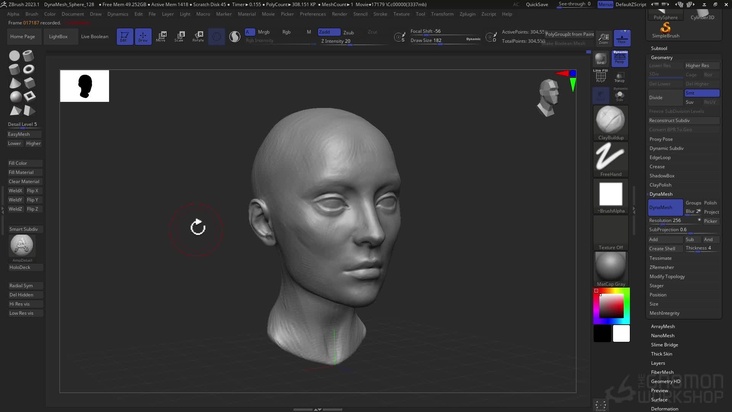This screenshot has width=732, height=412.
Task: Toggle the Transp transparency icon
Action: click(x=620, y=77)
